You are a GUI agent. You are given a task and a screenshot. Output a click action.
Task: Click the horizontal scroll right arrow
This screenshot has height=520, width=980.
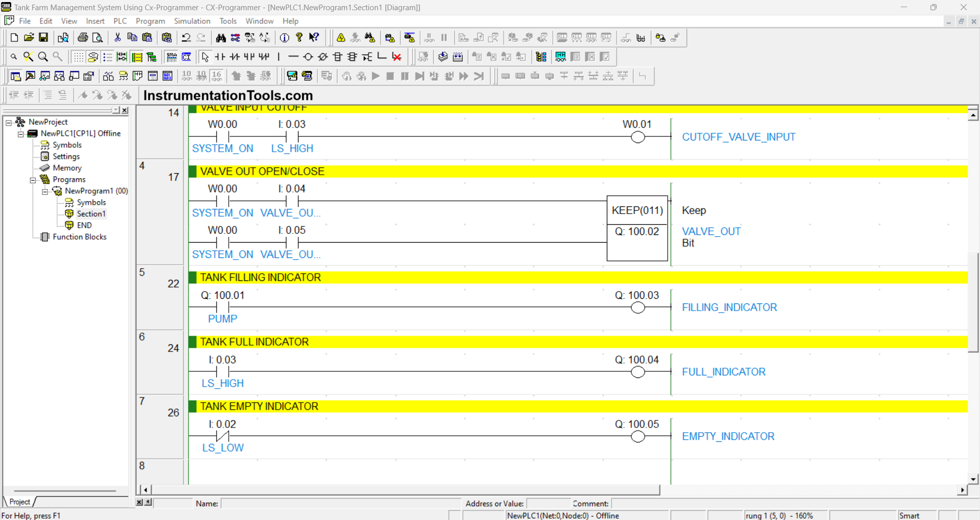pos(962,490)
